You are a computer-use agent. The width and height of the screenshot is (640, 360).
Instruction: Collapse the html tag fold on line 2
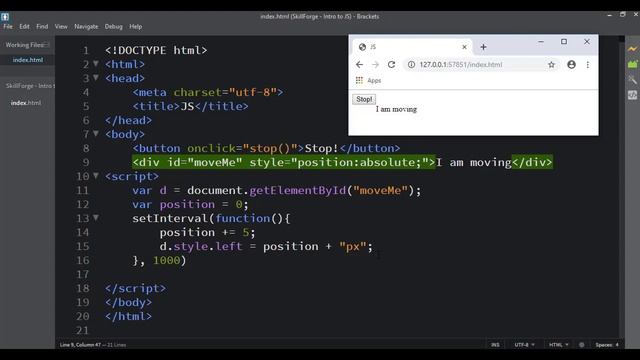click(x=96, y=64)
